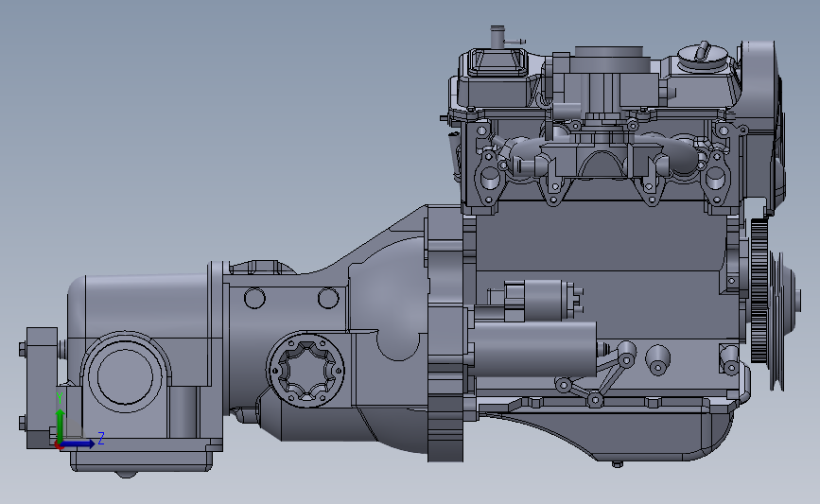The height and width of the screenshot is (504, 820).
Task: Select the oil pan drain plug
Action: (x=617, y=463)
